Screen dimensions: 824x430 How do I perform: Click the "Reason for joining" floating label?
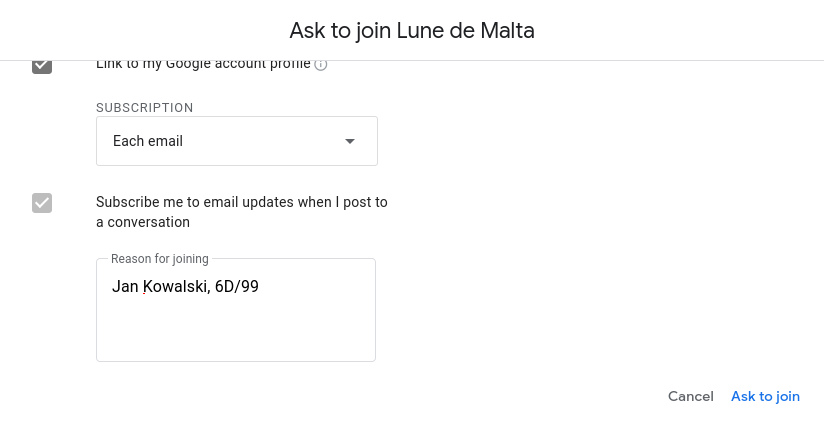[x=160, y=259]
